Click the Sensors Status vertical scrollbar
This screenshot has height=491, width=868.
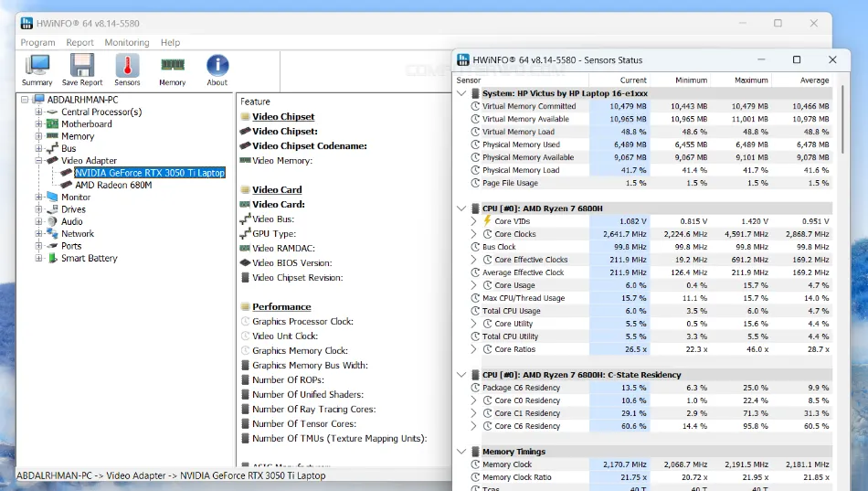842,119
